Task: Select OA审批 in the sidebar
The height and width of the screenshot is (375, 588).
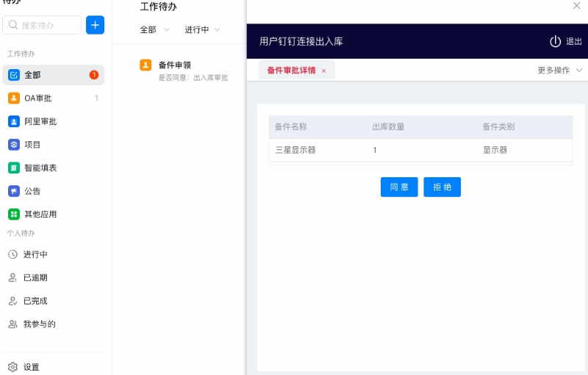Action: [x=53, y=99]
